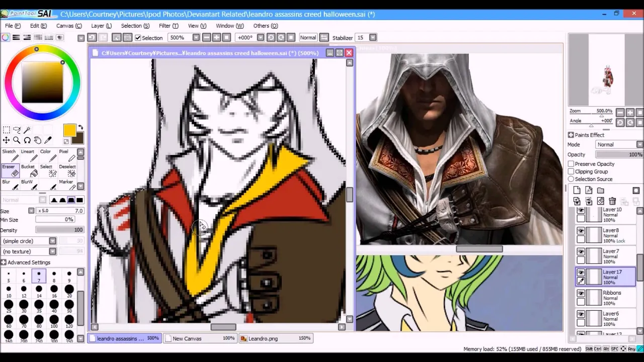Choose the BlurW brush
Screen dimensions: 644x362
coord(29,185)
